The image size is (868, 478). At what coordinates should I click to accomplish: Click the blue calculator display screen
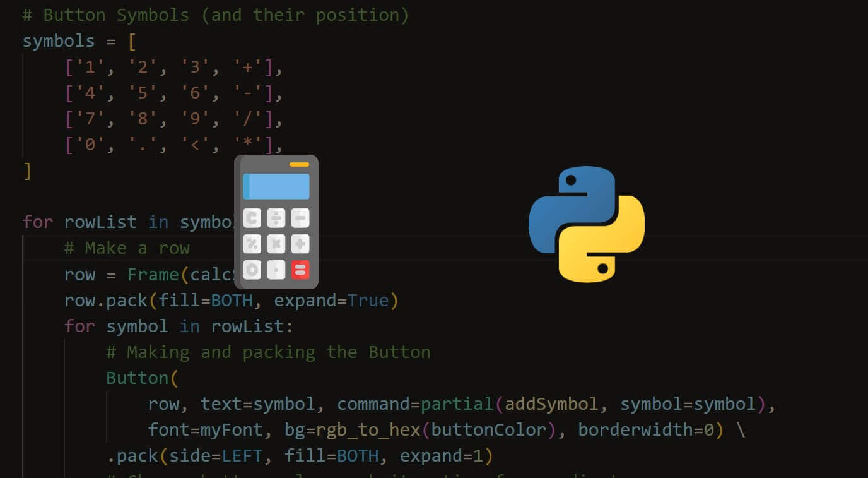(276, 186)
